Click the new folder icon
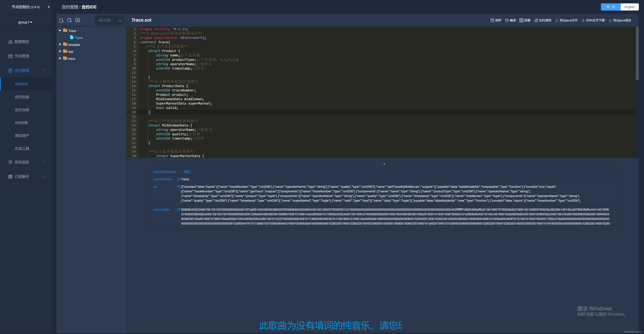This screenshot has height=334, width=644. click(70, 20)
